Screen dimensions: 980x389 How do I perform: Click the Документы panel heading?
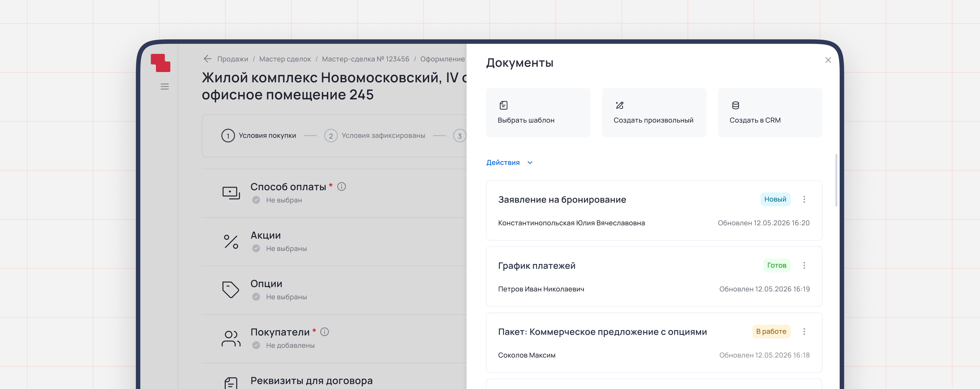click(x=520, y=63)
